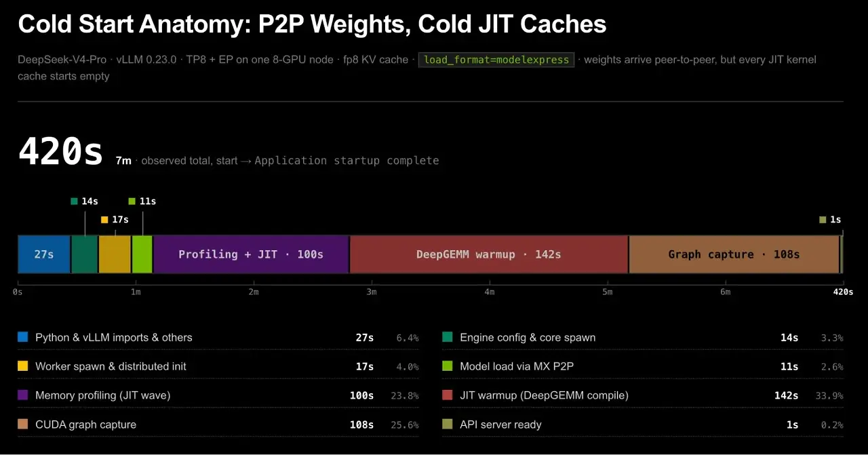Click the tan CUDA graph capture legend swatch
The image size is (868, 455).
[x=23, y=424]
